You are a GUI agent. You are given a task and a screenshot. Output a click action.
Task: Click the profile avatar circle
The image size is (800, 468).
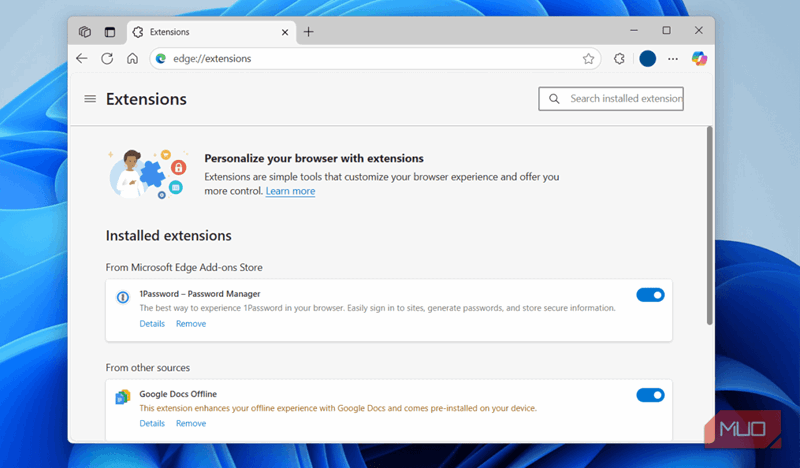[x=647, y=59]
